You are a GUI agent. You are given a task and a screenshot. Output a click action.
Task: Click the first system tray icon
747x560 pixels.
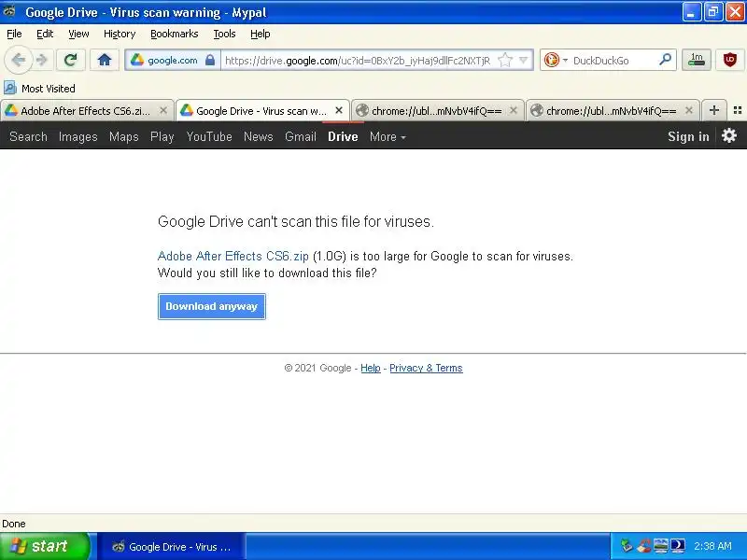click(x=627, y=546)
